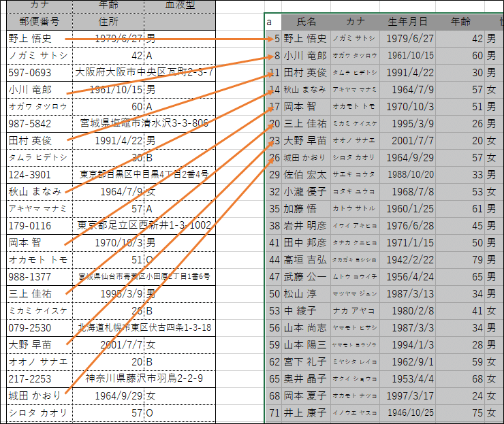
Task: Select cell 'a' above the index column
Action: 273,22
